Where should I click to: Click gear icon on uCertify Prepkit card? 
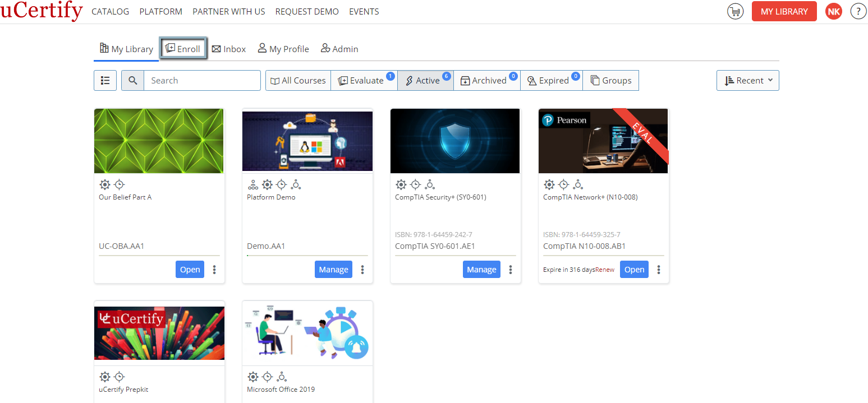pyautogui.click(x=104, y=377)
